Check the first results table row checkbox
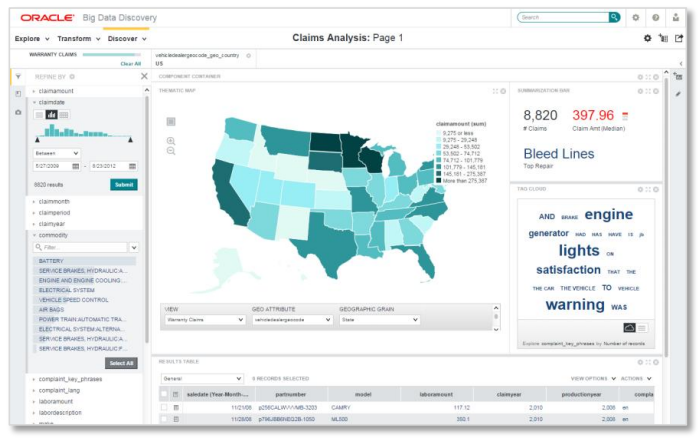 point(164,408)
